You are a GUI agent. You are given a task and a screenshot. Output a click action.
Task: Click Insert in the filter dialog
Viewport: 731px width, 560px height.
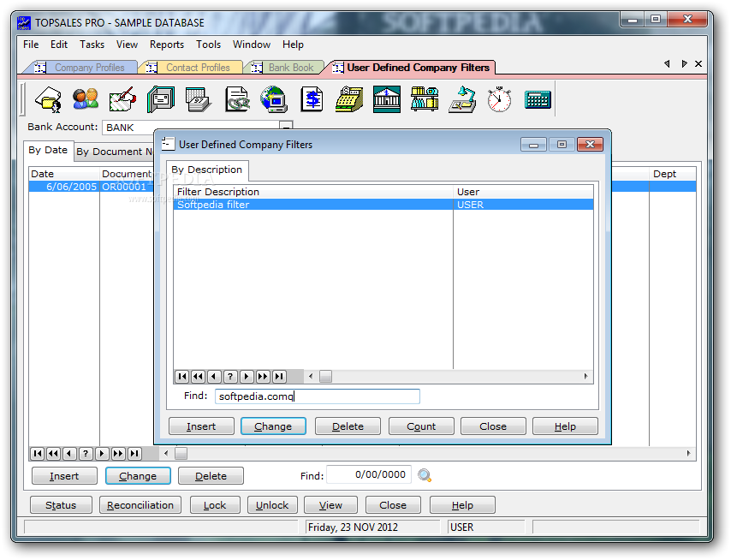pos(201,426)
